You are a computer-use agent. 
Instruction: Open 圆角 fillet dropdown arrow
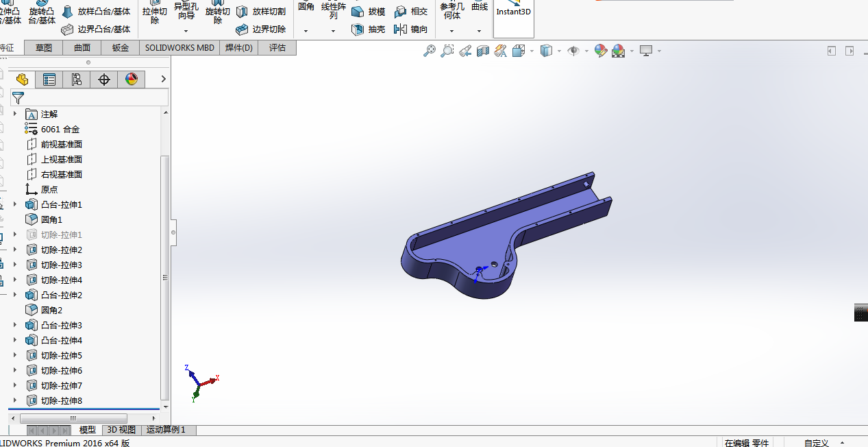(x=306, y=31)
